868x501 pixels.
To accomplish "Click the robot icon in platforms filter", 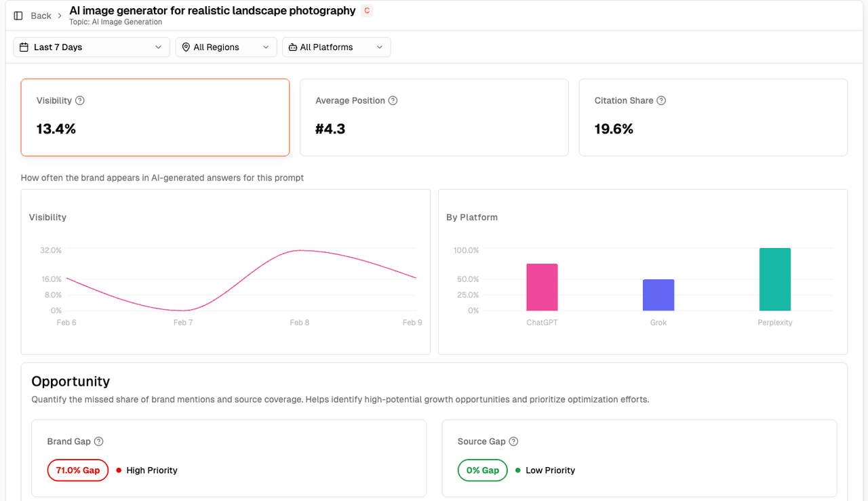I will (x=293, y=47).
